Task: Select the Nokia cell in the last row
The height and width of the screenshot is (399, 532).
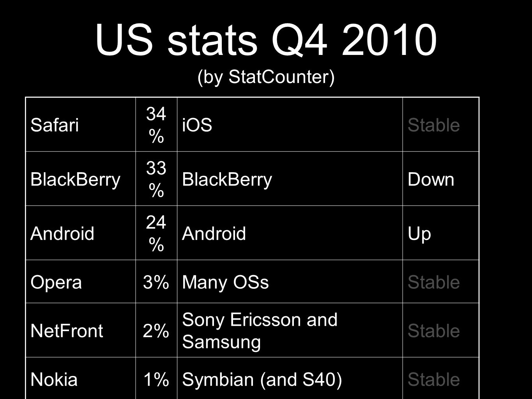Action: (81, 378)
